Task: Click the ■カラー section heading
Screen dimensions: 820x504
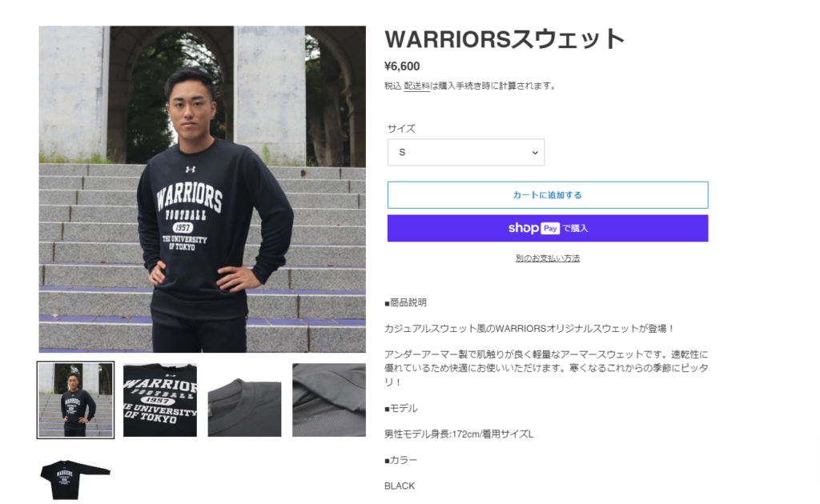Action: (401, 460)
